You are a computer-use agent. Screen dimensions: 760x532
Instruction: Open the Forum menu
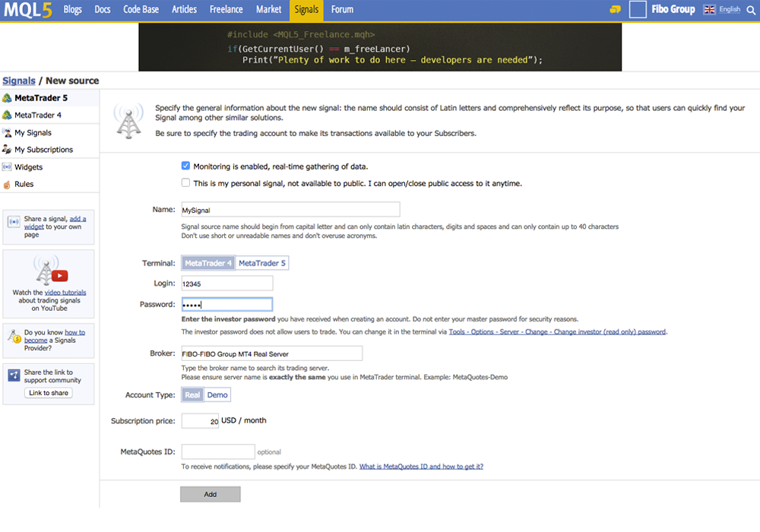click(342, 10)
